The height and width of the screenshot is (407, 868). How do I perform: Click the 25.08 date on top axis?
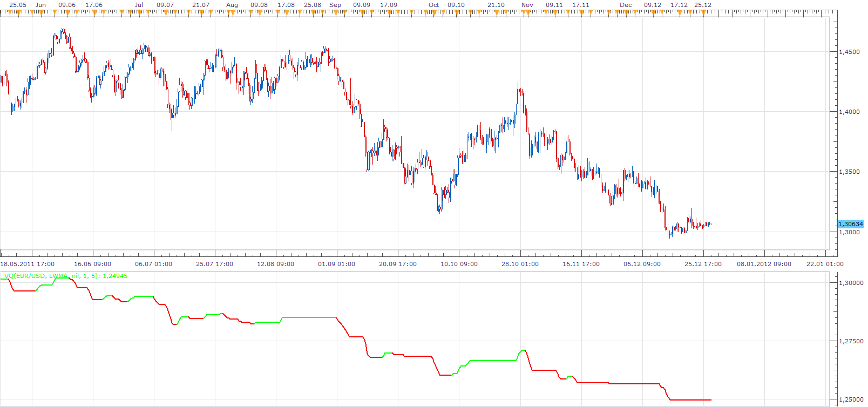click(x=313, y=5)
